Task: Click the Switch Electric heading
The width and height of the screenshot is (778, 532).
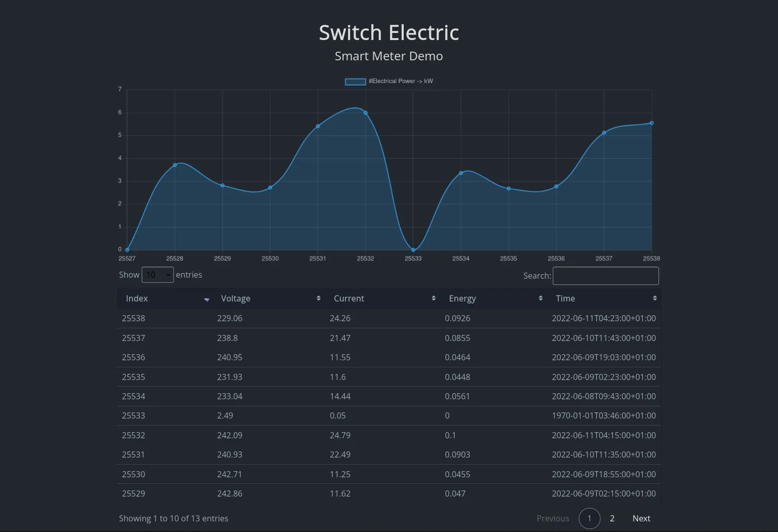Action: 389,33
